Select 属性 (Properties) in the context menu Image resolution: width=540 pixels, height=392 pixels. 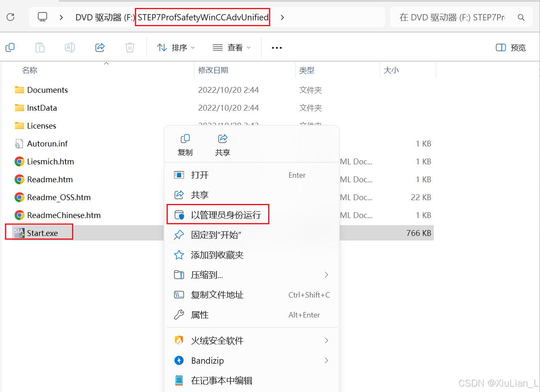[252, 315]
